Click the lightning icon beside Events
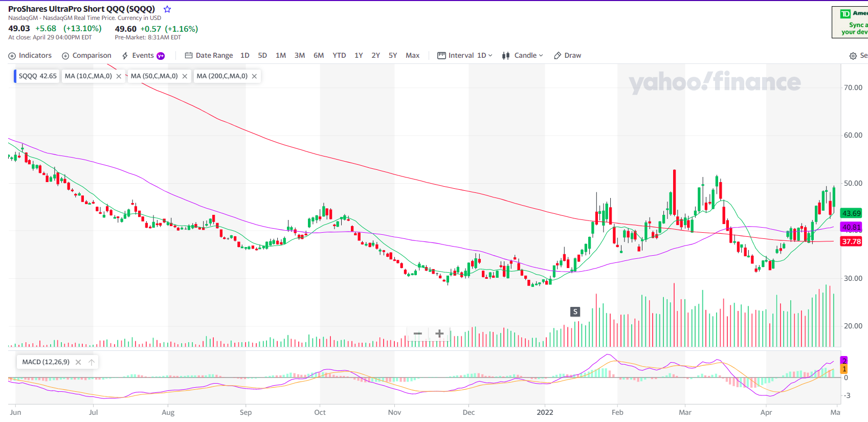868x422 pixels. [125, 56]
